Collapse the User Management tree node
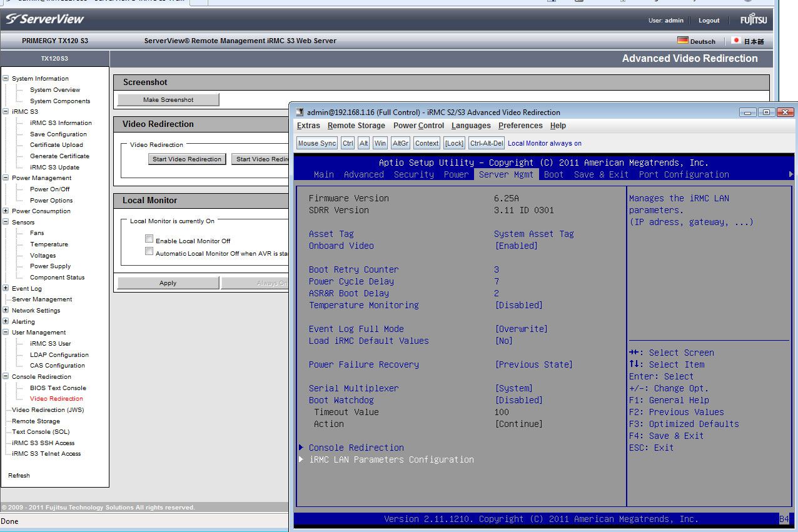 pyautogui.click(x=6, y=332)
